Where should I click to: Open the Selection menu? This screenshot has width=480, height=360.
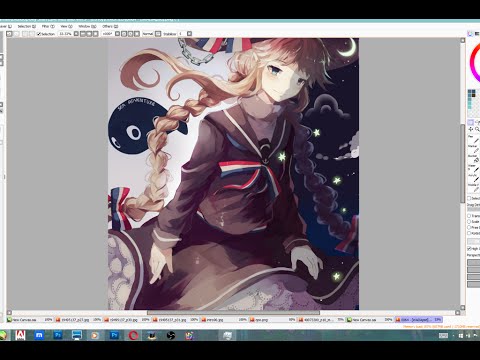[27, 26]
